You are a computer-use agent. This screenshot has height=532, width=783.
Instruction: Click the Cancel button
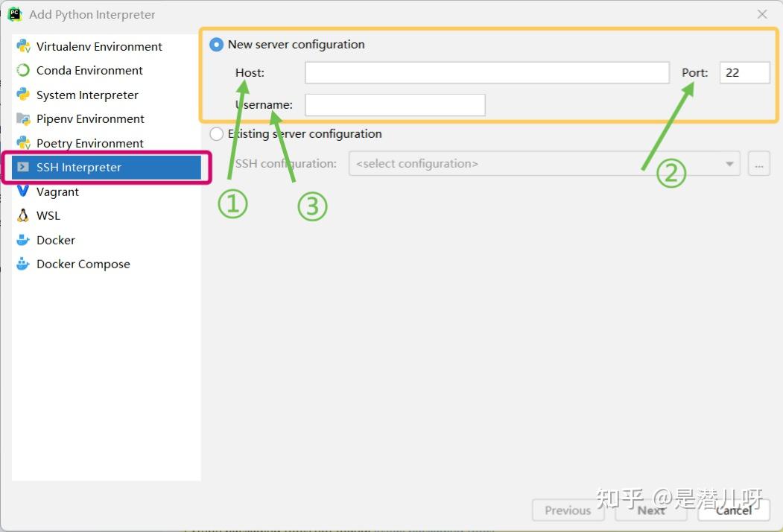733,510
